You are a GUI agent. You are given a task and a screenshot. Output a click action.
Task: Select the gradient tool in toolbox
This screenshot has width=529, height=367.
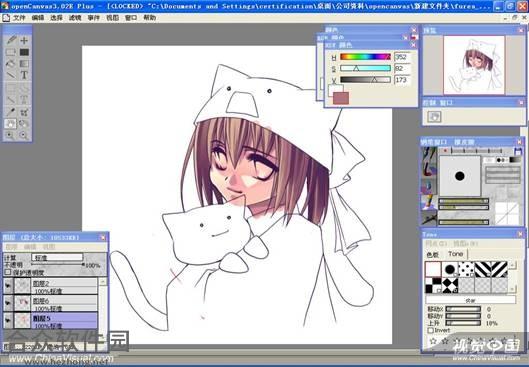tap(24, 63)
